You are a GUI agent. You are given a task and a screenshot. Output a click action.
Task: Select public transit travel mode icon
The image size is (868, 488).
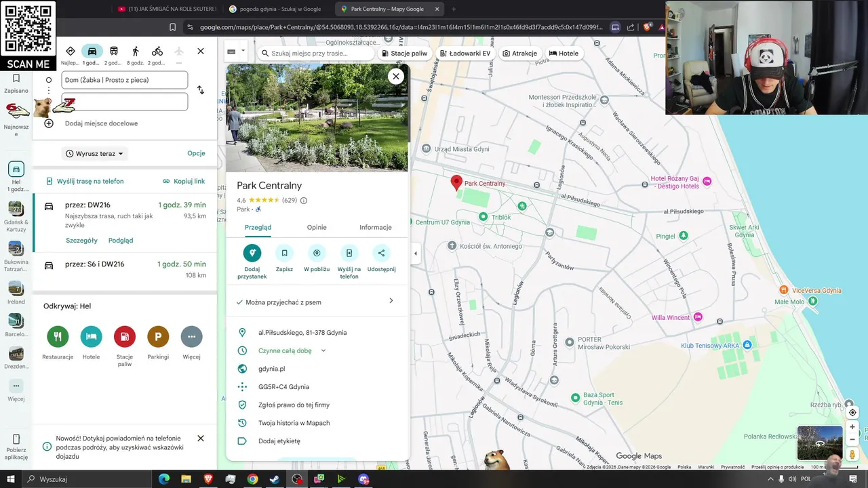pyautogui.click(x=114, y=52)
